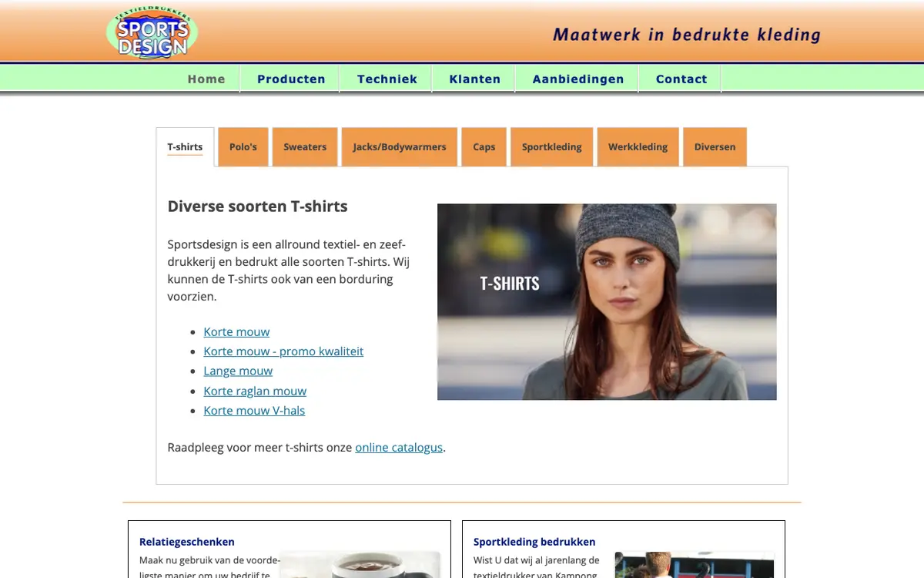Open the Jacks/Bodywarmers tab

(x=400, y=147)
